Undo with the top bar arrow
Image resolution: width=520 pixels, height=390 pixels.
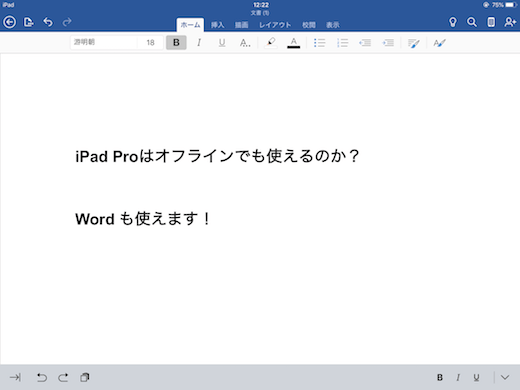click(48, 22)
